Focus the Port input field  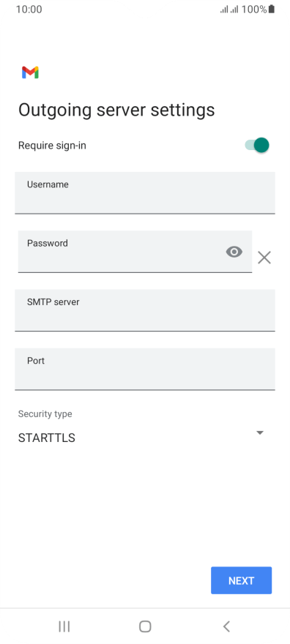coord(145,369)
